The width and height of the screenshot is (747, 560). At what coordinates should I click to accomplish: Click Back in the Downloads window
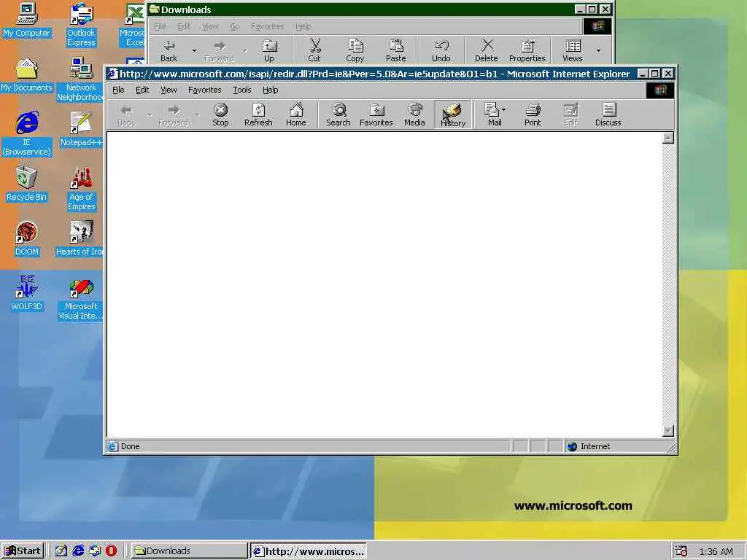pyautogui.click(x=169, y=50)
